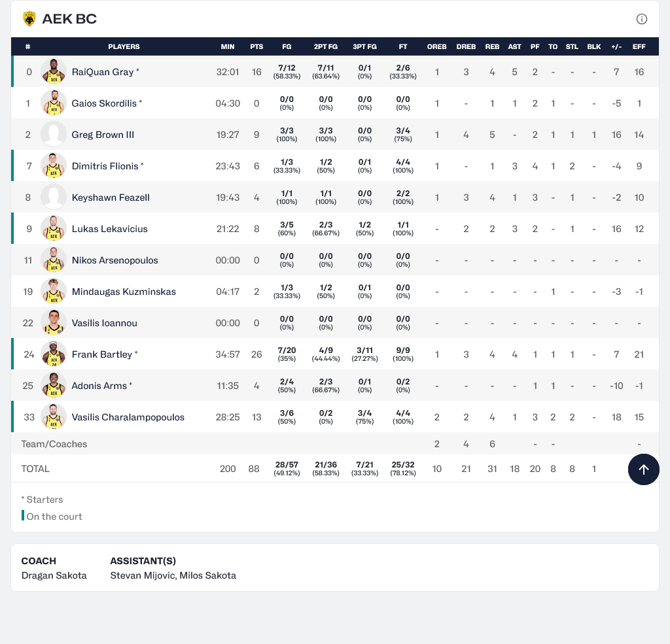Sort the table by the MIN column header

[228, 46]
